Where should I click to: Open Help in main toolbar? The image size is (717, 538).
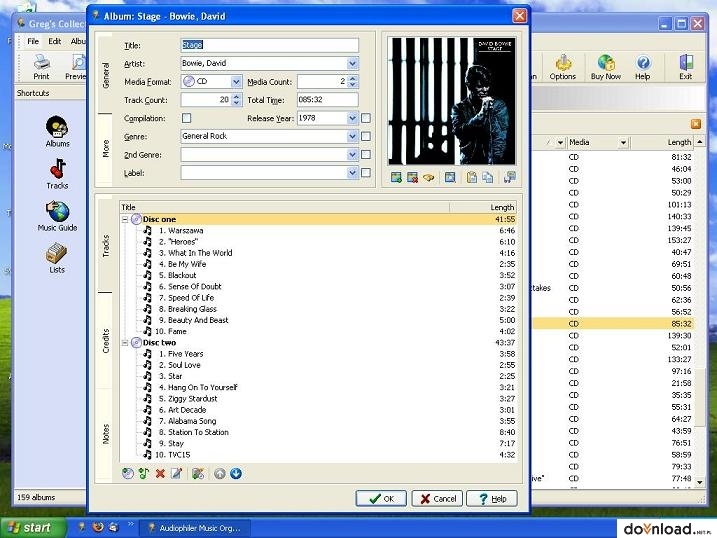click(x=642, y=67)
